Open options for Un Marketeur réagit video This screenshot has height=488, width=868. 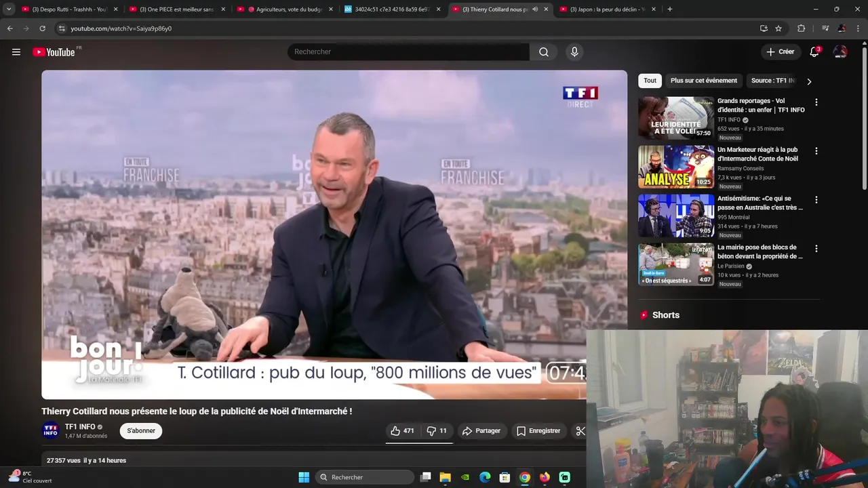[816, 151]
